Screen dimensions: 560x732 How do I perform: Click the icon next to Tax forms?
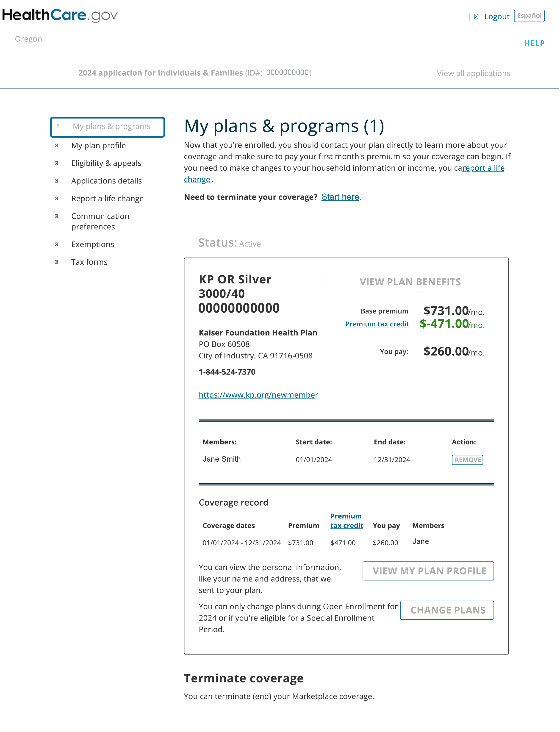[56, 262]
